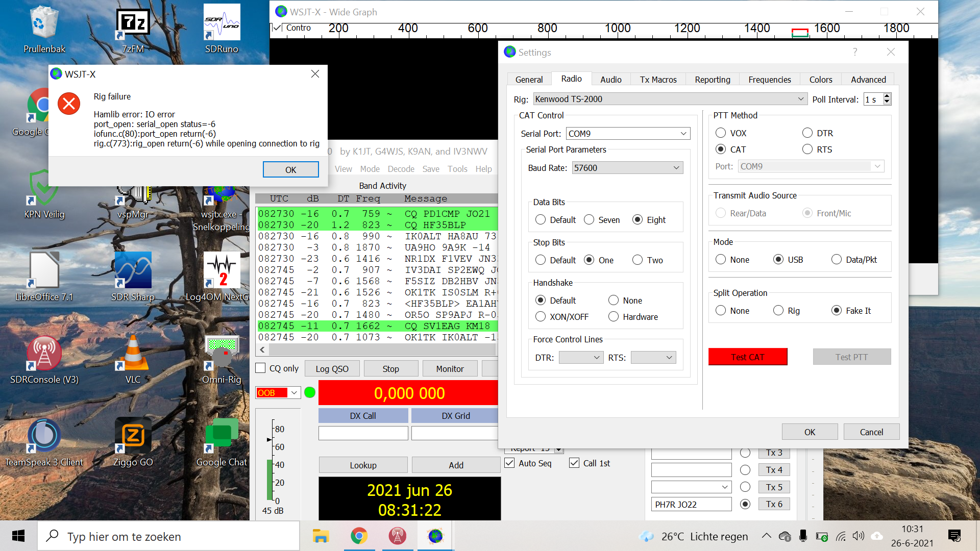Open SDRuno desktop shortcut

(222, 23)
